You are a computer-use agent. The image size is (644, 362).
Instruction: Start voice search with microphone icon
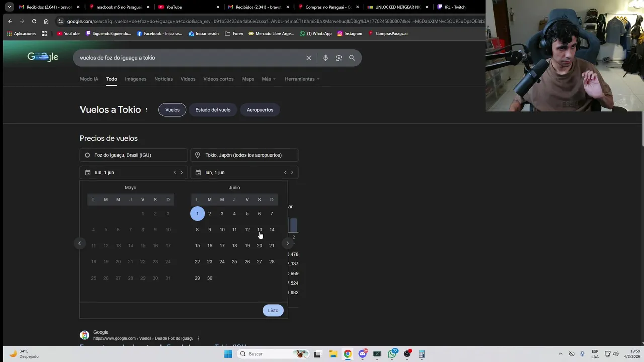(x=325, y=58)
